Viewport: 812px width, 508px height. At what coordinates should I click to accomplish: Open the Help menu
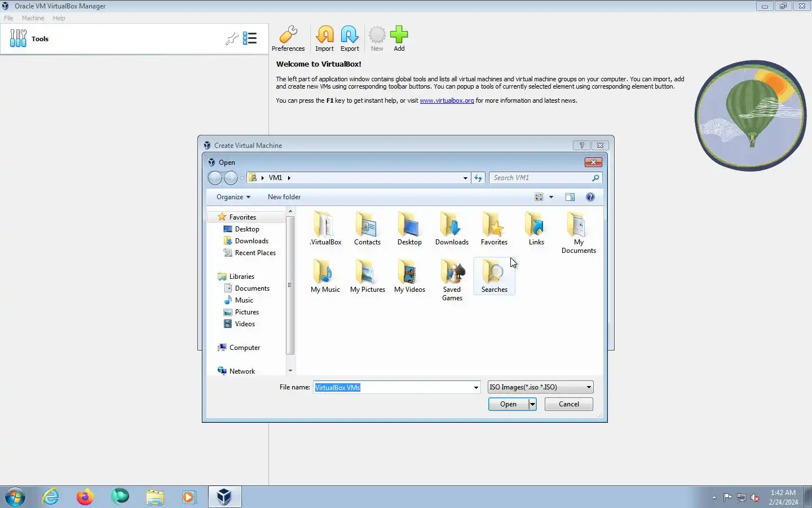(x=59, y=18)
